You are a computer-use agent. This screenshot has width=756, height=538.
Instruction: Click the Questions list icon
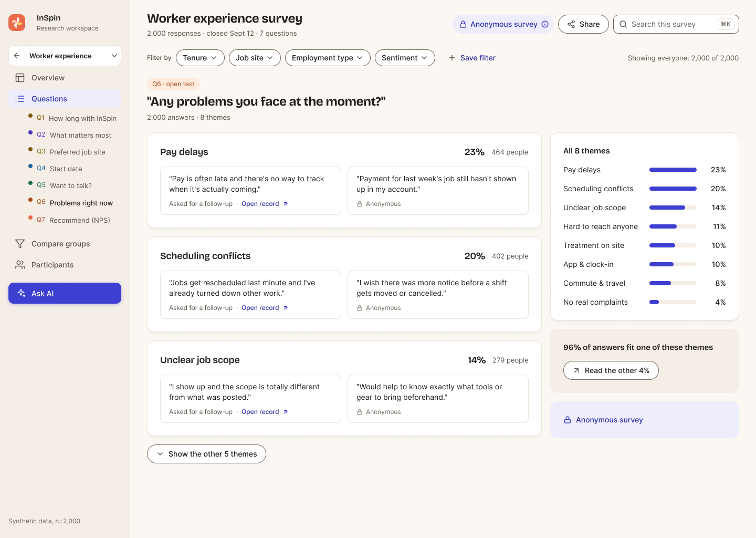click(20, 99)
